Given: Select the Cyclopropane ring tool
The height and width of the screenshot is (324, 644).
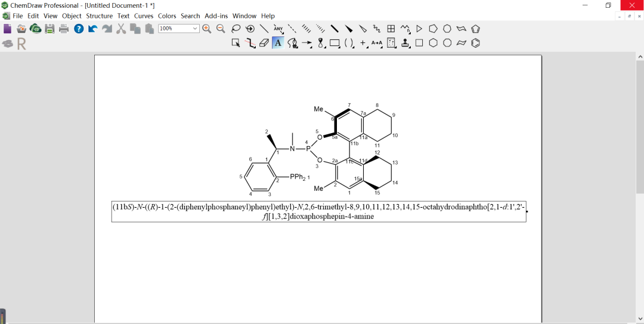Looking at the screenshot, I should click(x=419, y=29).
